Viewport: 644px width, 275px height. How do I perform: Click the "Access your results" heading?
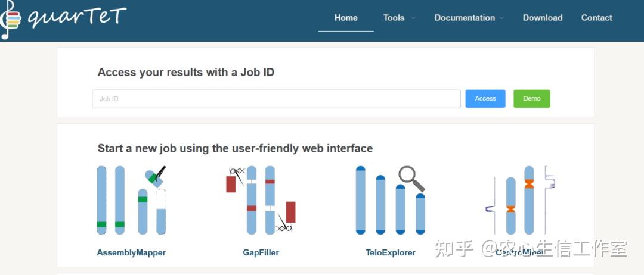(x=185, y=72)
